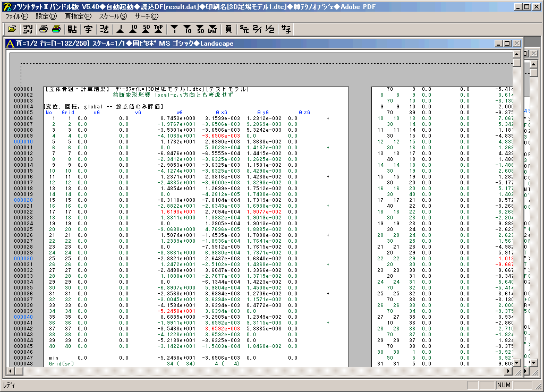Click the min summary row label
The height and width of the screenshot is (392, 544).
point(54,357)
